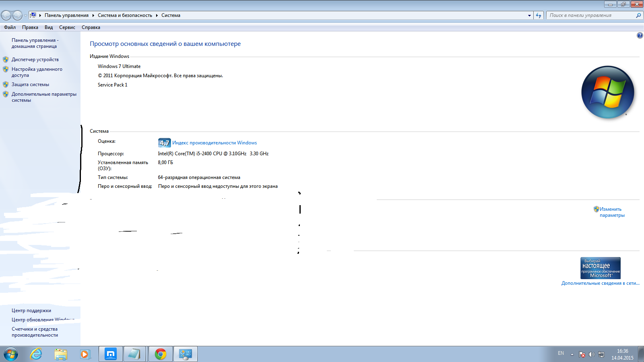Select the 'Панель управления' breadcrumb
The width and height of the screenshot is (644, 362).
[66, 15]
